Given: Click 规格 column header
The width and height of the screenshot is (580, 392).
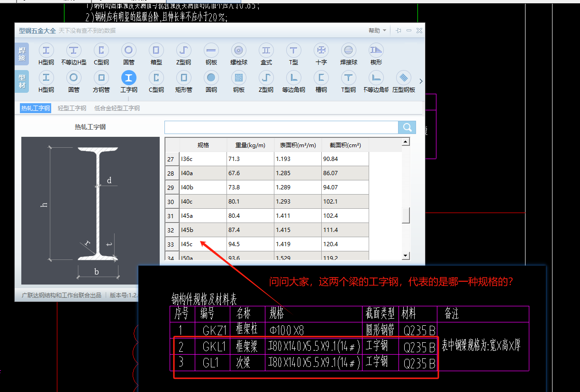Looking at the screenshot, I should pyautogui.click(x=203, y=145).
